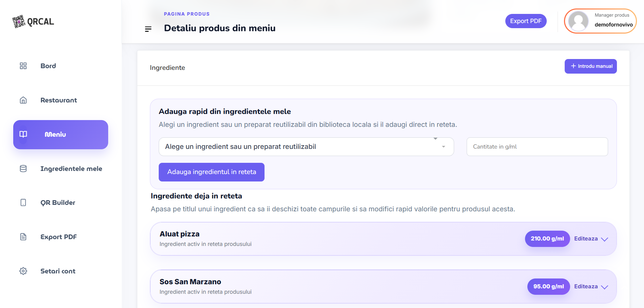This screenshot has height=308, width=644.
Task: Click the Detaliu produs din meniu heading
Action: (x=220, y=28)
